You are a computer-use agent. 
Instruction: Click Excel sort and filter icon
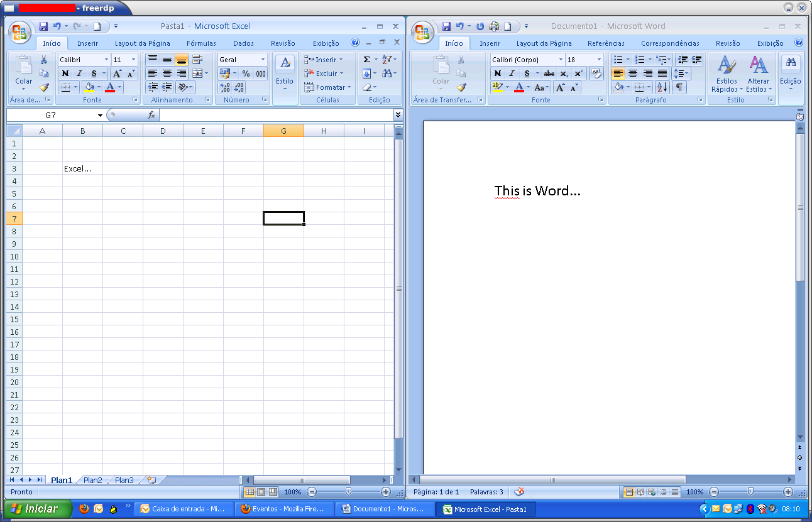[389, 60]
